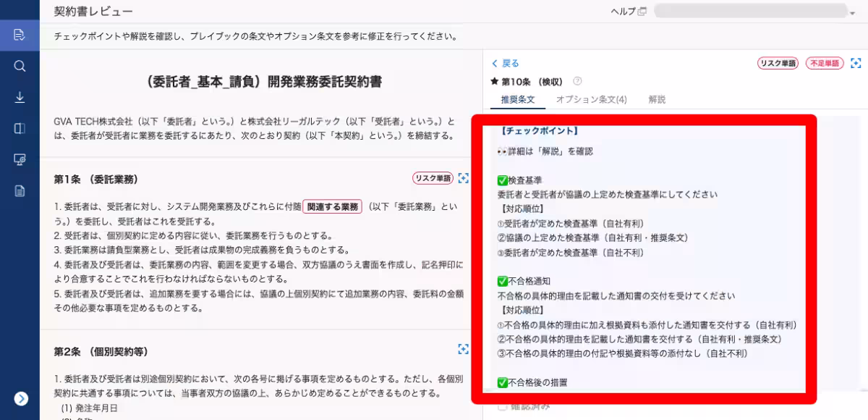The image size is (868, 420).
Task: Open the contract review panel in the sidebar
Action: tap(20, 34)
